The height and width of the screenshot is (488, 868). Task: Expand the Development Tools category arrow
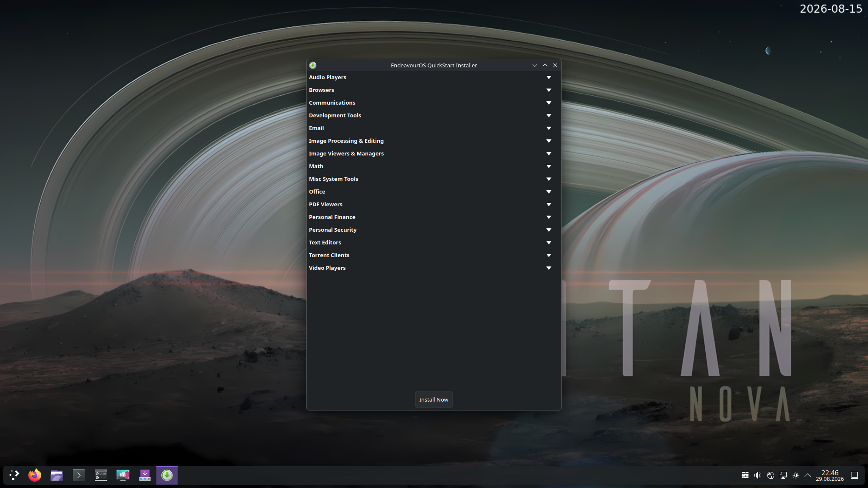[x=549, y=116]
